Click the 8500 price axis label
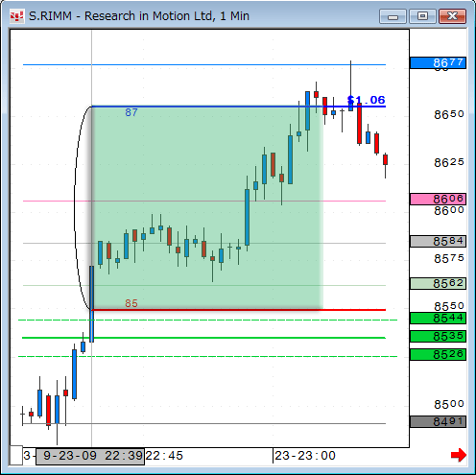This screenshot has height=475, width=476. click(x=449, y=404)
